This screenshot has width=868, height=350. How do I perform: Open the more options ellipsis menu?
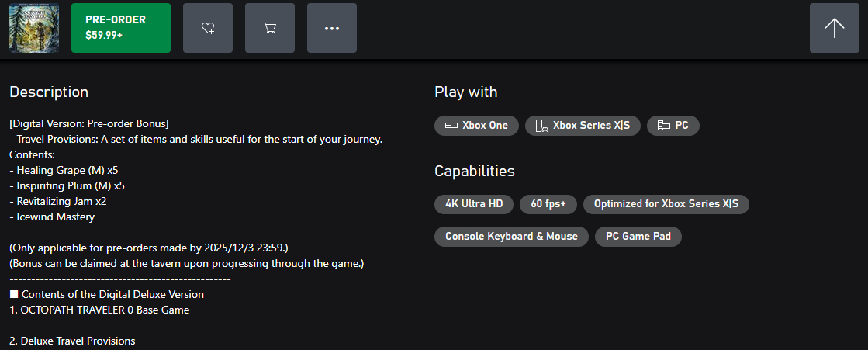332,28
